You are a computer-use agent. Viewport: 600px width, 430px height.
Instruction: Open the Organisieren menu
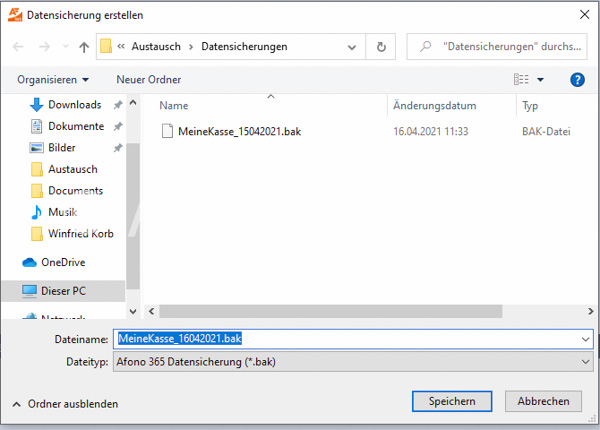pyautogui.click(x=53, y=80)
